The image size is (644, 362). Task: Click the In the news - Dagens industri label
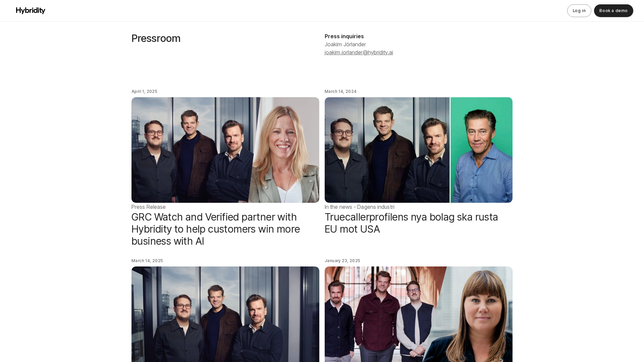pos(360,207)
